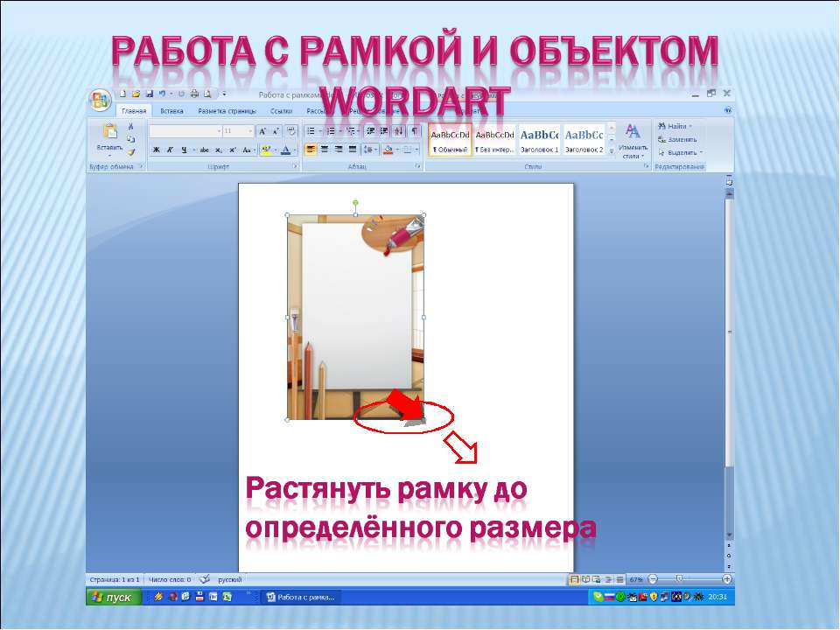This screenshot has width=840, height=630.
Task: Apply the Заголовок 1 style
Action: 541,140
